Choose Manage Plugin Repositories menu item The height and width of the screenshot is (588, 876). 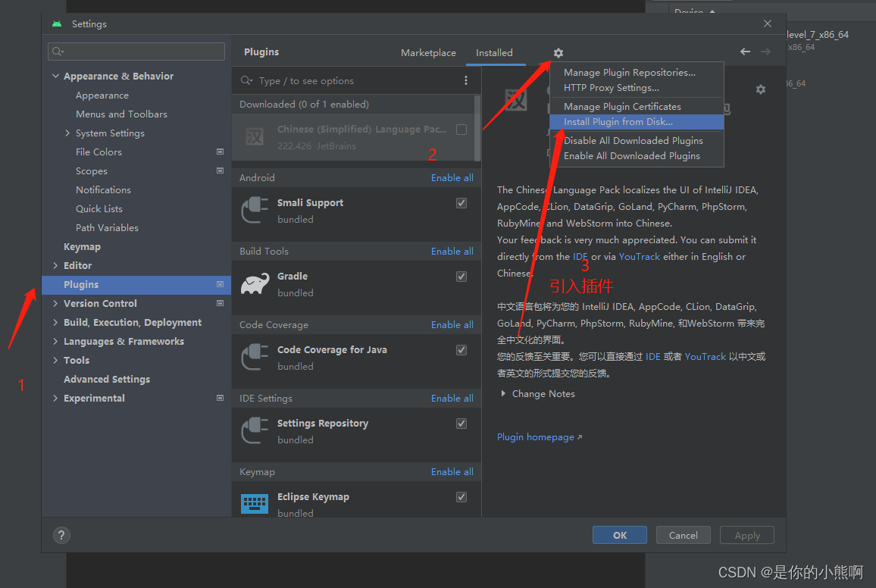637,73
